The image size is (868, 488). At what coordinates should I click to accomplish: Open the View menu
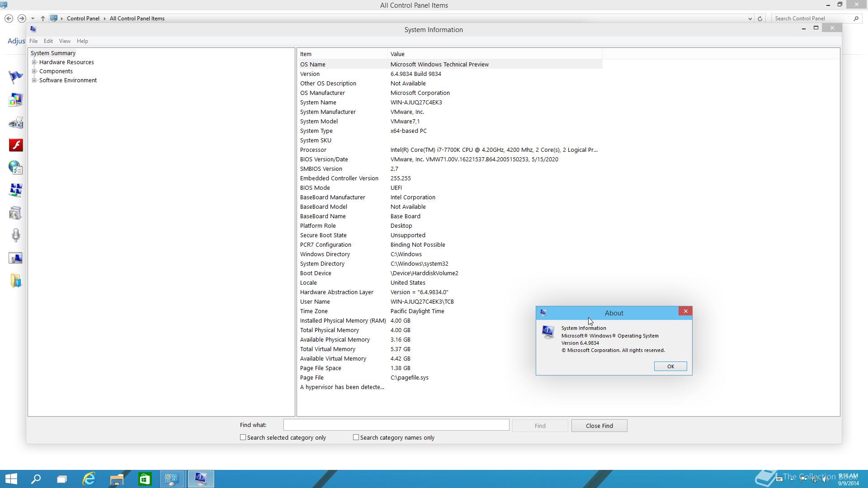[x=65, y=41]
